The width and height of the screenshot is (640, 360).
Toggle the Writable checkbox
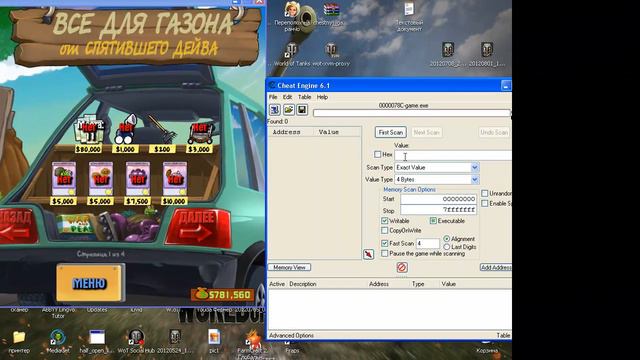point(384,221)
